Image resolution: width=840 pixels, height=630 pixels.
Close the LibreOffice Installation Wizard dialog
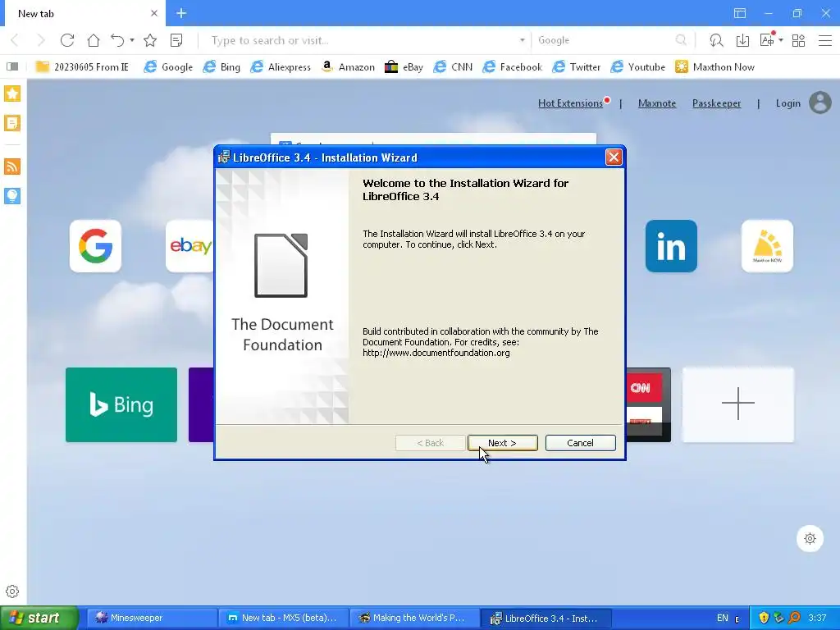pyautogui.click(x=614, y=157)
